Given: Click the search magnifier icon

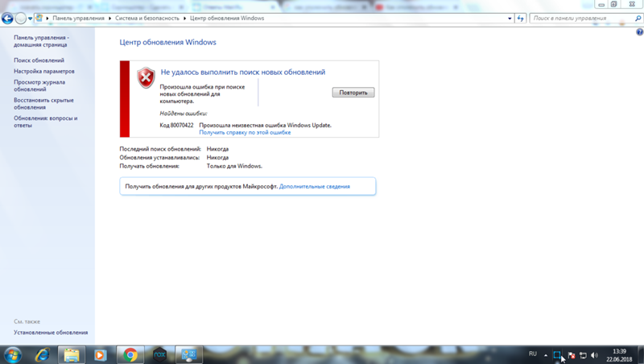Looking at the screenshot, I should [x=638, y=18].
